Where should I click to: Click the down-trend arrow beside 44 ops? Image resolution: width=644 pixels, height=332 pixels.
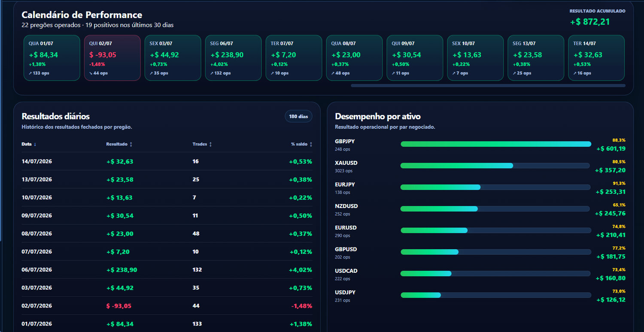pyautogui.click(x=91, y=73)
